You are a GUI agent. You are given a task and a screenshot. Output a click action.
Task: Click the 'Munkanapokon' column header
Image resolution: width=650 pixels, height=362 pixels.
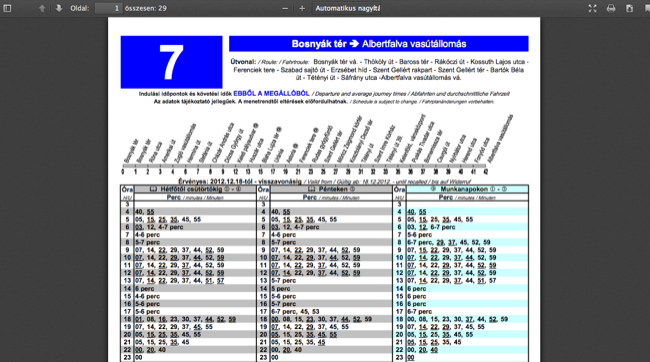click(468, 189)
